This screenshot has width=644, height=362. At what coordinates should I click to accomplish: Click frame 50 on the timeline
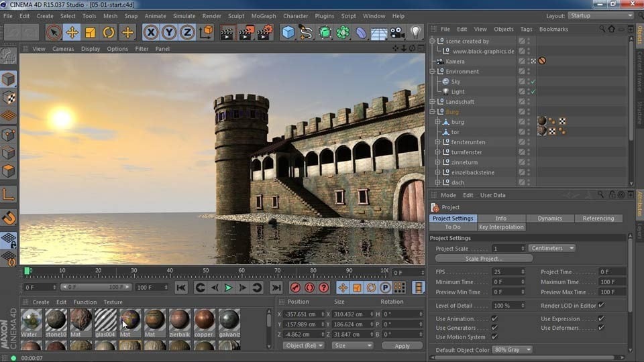[205, 271]
